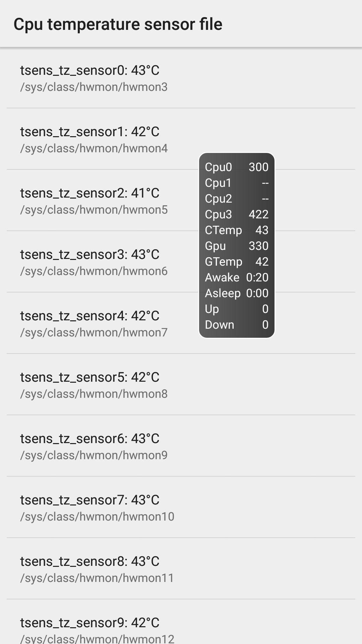Tap the Cpu0 frequency row in overlay
Image resolution: width=362 pixels, height=644 pixels.
[x=237, y=167]
